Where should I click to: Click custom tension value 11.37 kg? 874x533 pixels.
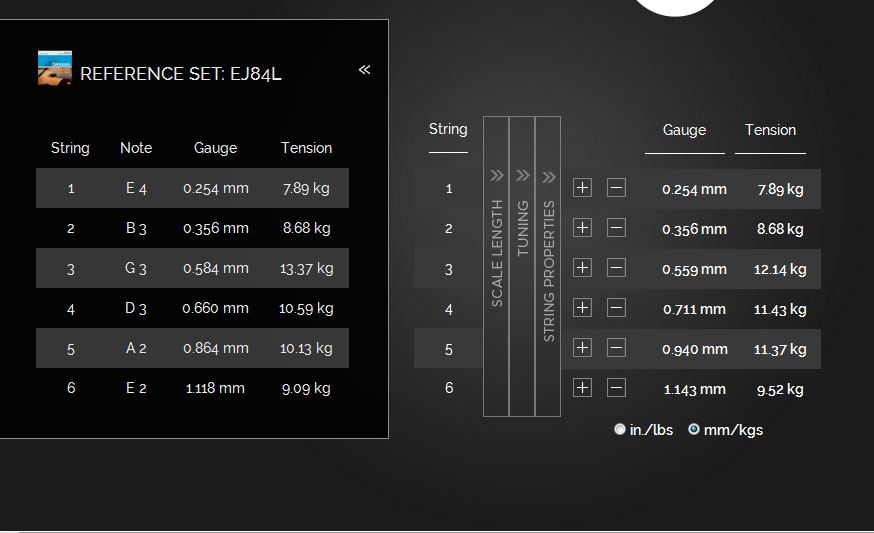click(780, 350)
